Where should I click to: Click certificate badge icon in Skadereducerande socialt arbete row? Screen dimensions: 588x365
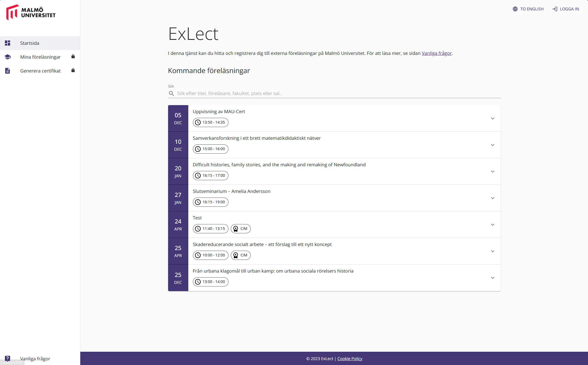[236, 255]
